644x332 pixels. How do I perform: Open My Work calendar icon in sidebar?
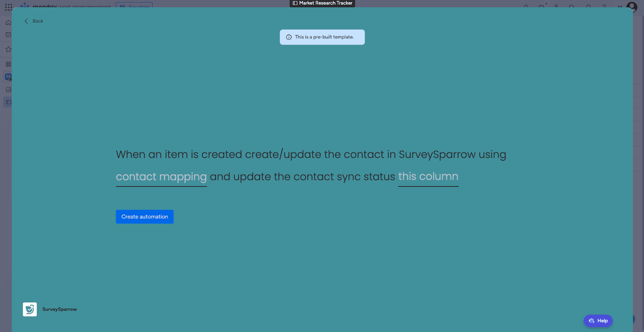(x=8, y=35)
